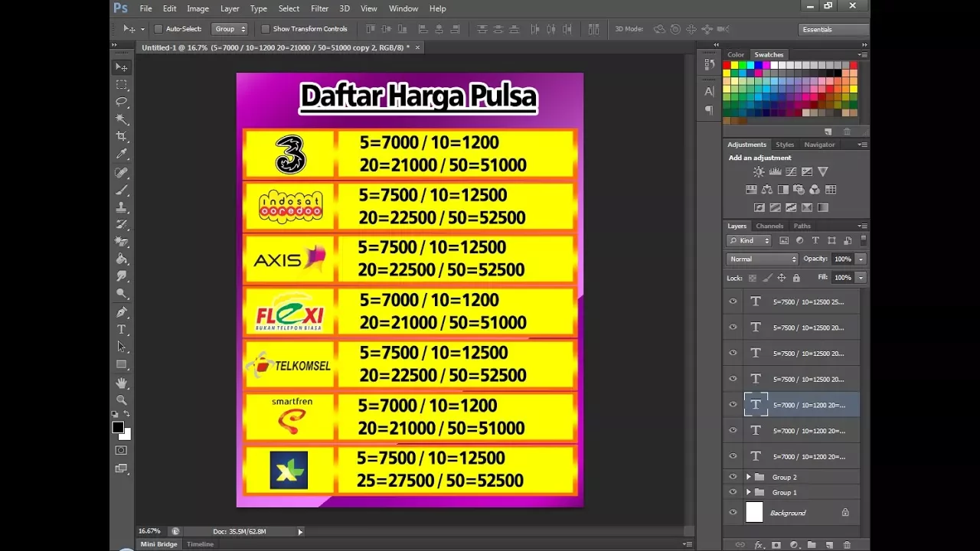Toggle Quick Mask mode
980x551 pixels.
pos(122,450)
